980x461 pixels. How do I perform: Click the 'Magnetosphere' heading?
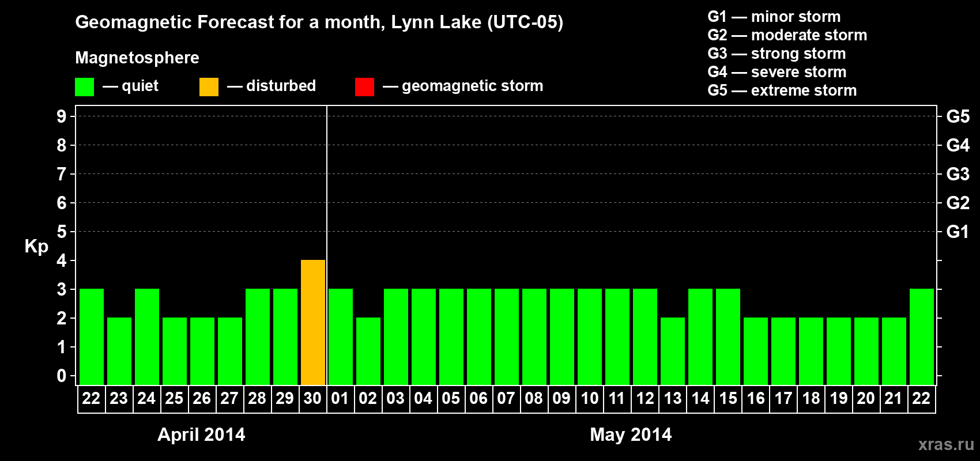click(x=137, y=58)
